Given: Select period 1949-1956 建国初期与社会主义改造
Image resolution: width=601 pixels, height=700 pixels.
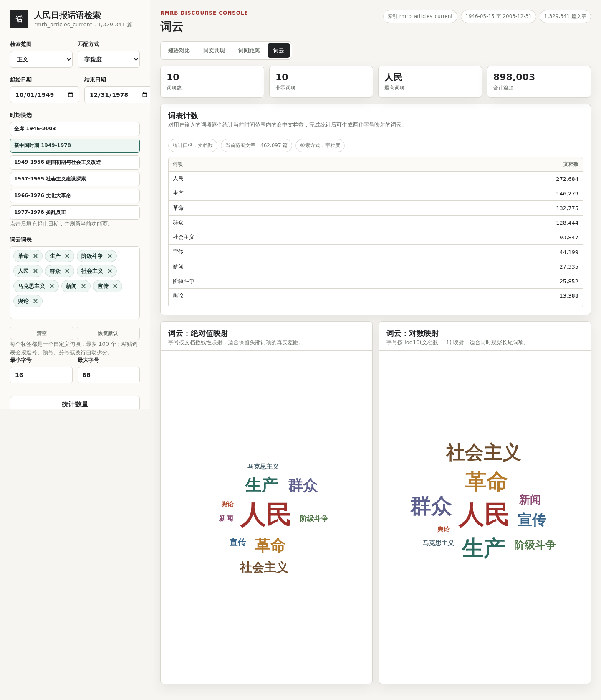Looking at the screenshot, I should click(75, 162).
